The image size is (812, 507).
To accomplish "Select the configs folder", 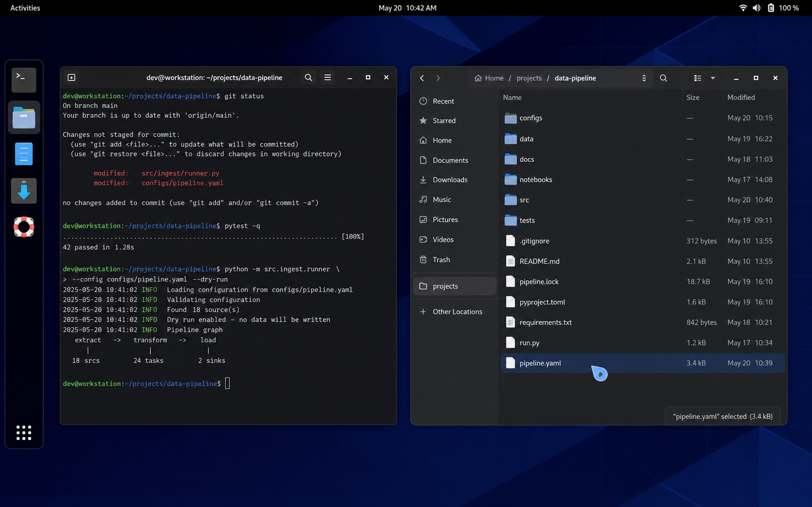I will coord(643,118).
